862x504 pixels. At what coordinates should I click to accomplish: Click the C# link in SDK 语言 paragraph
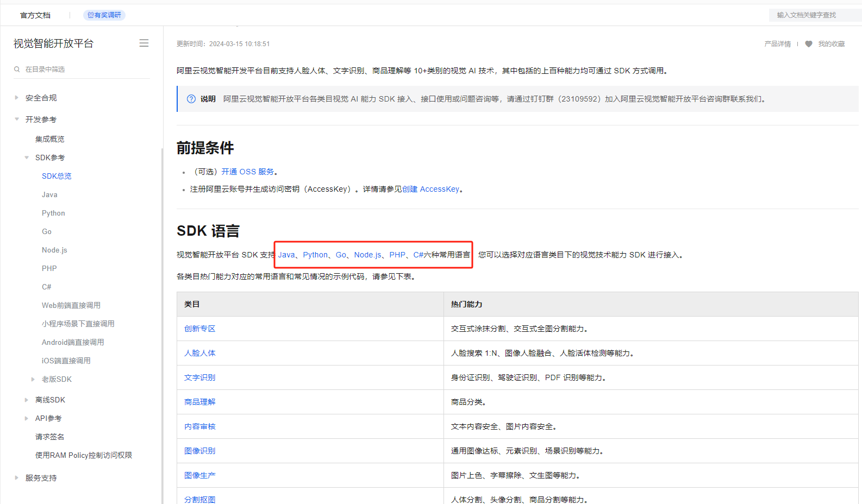(418, 255)
